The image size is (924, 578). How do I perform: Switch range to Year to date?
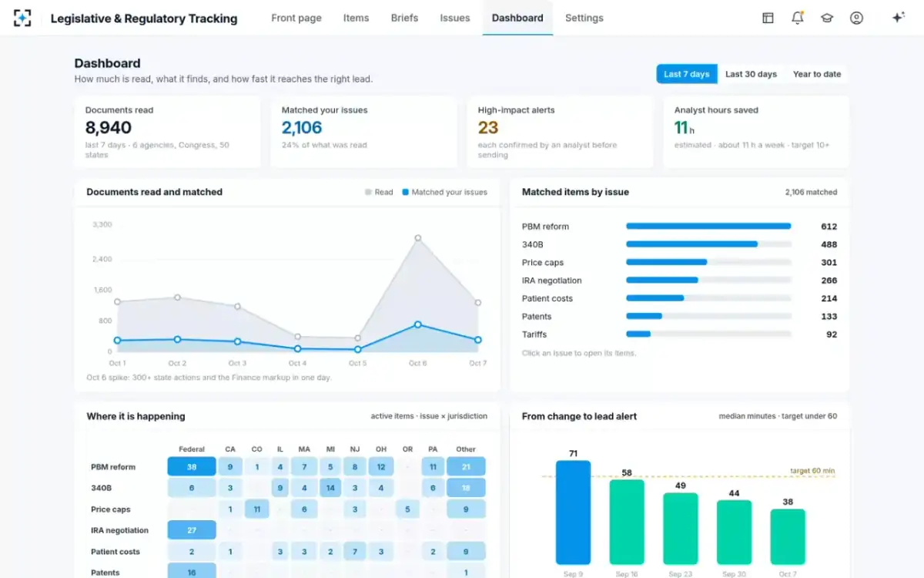pos(817,74)
